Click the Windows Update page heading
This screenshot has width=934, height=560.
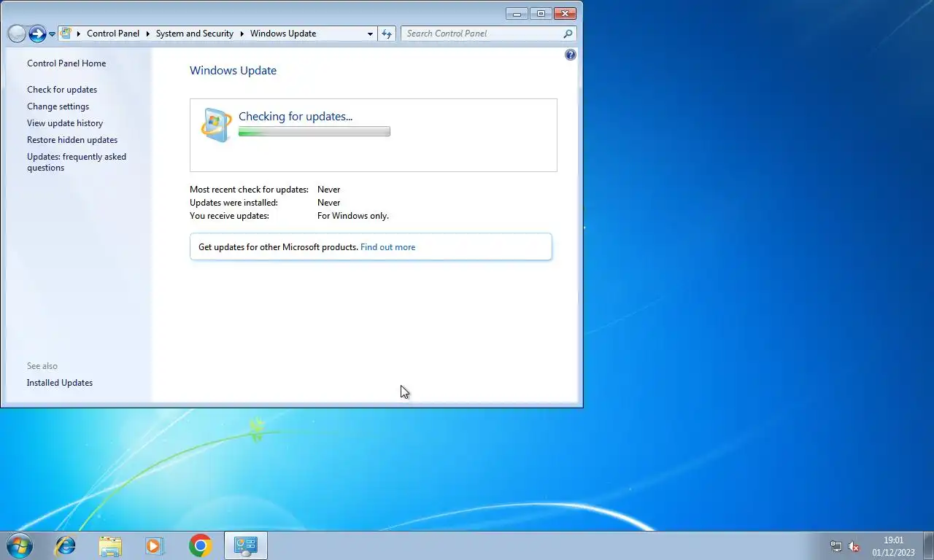233,71
